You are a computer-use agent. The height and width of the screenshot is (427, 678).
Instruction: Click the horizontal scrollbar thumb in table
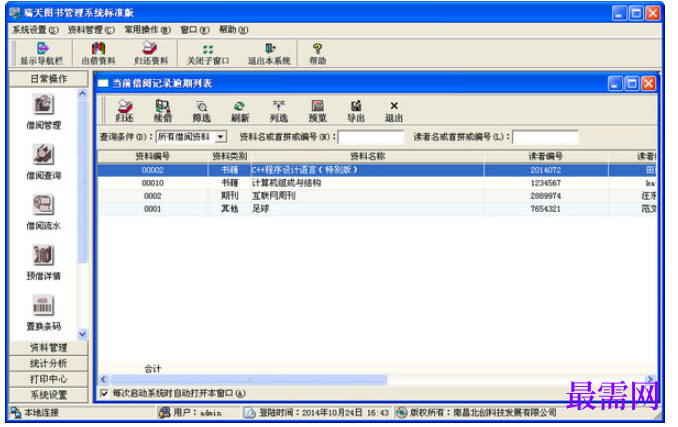tap(249, 379)
